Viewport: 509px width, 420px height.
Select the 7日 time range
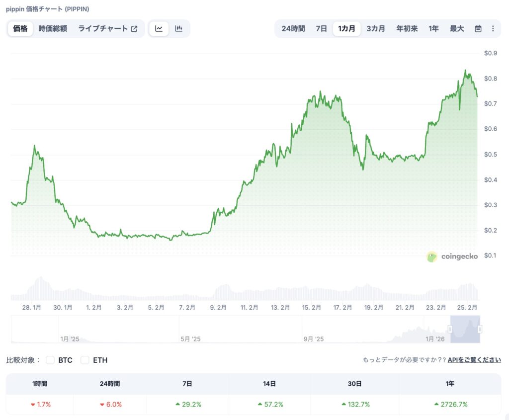click(x=321, y=29)
